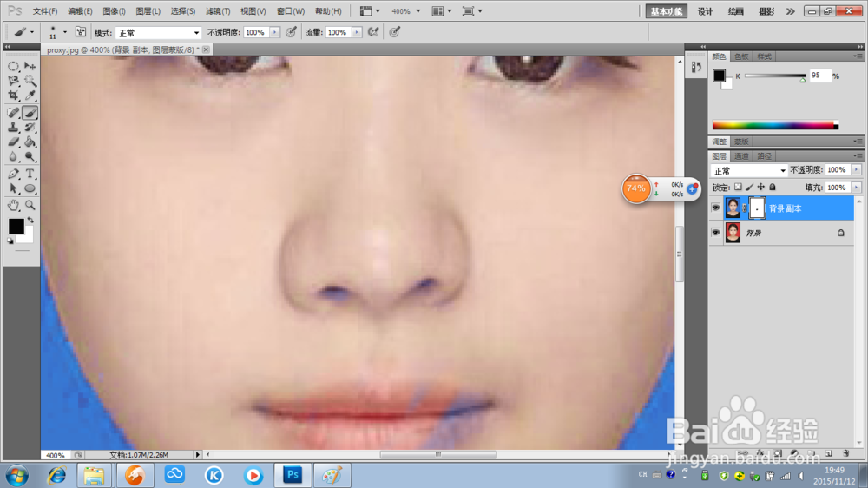Click the K slider track
This screenshot has height=488, width=868.
coord(775,76)
